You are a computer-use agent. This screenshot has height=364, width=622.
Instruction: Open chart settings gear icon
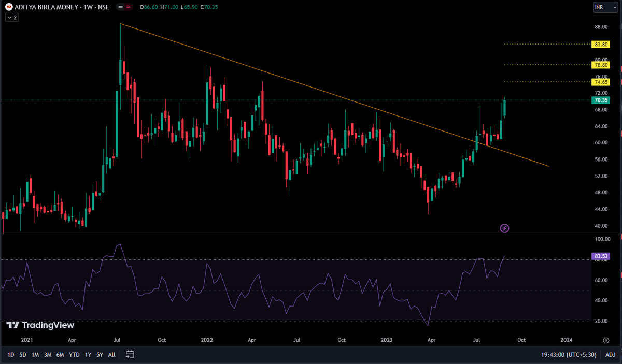tap(606, 340)
